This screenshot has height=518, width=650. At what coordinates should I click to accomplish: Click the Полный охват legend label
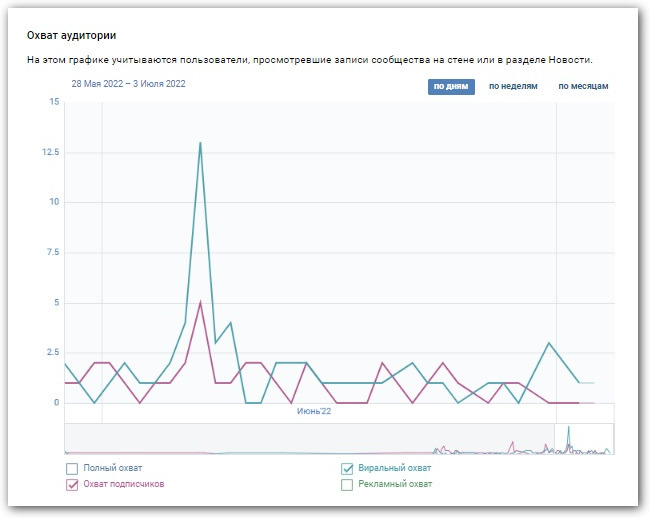tap(111, 468)
